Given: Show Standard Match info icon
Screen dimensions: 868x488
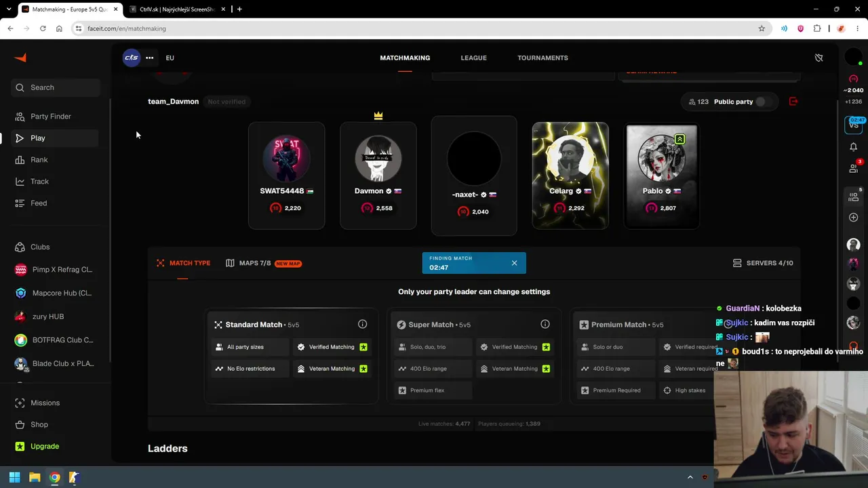Looking at the screenshot, I should [362, 325].
